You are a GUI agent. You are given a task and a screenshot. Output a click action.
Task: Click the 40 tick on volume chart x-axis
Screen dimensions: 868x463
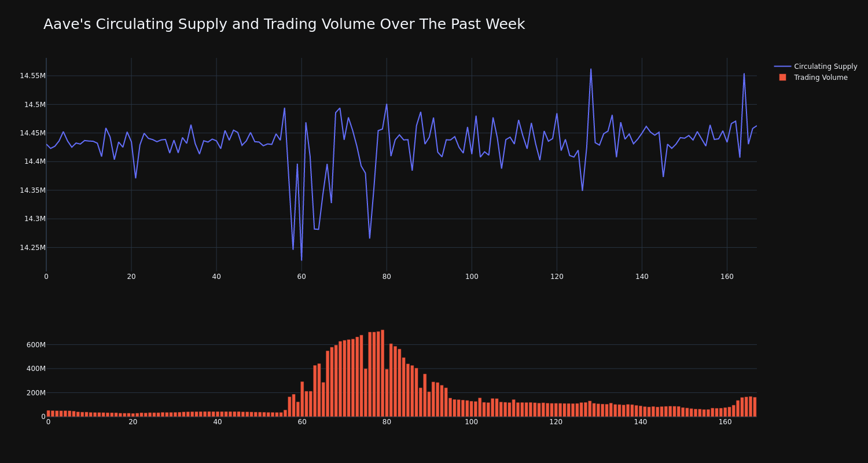(x=218, y=422)
